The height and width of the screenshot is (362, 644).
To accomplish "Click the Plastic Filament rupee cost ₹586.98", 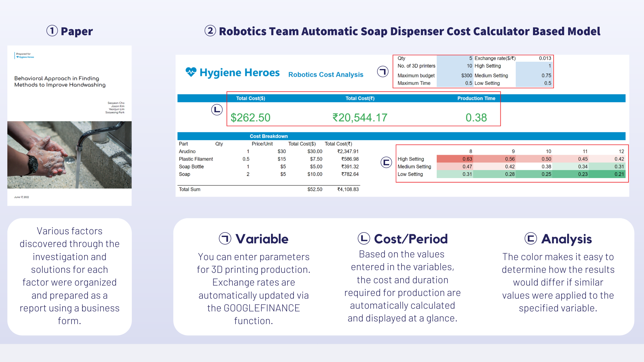I will tap(350, 159).
